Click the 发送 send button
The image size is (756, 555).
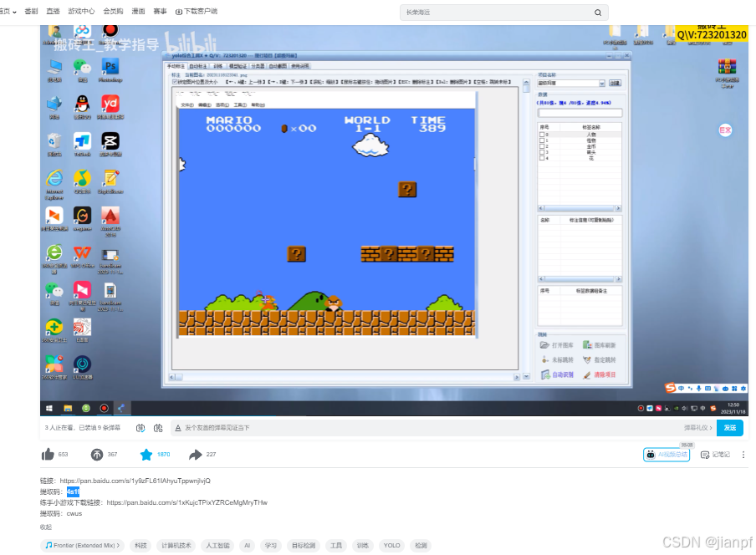click(x=730, y=428)
